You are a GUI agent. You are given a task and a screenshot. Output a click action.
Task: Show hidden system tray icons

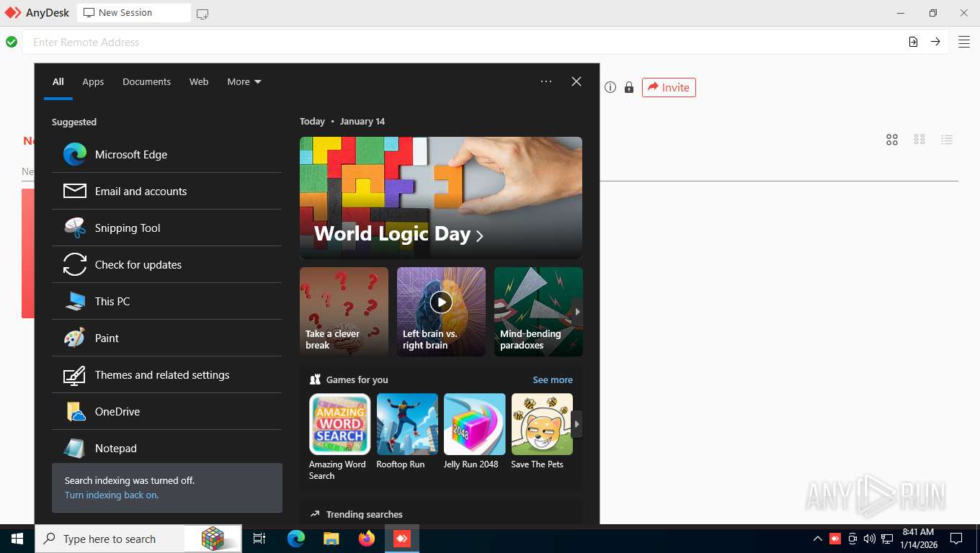point(818,539)
